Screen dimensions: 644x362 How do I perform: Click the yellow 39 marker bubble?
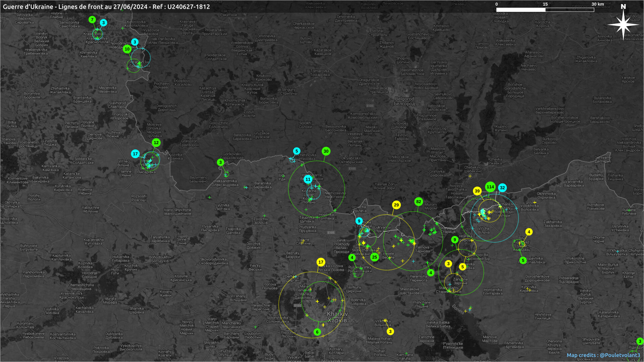(x=477, y=191)
